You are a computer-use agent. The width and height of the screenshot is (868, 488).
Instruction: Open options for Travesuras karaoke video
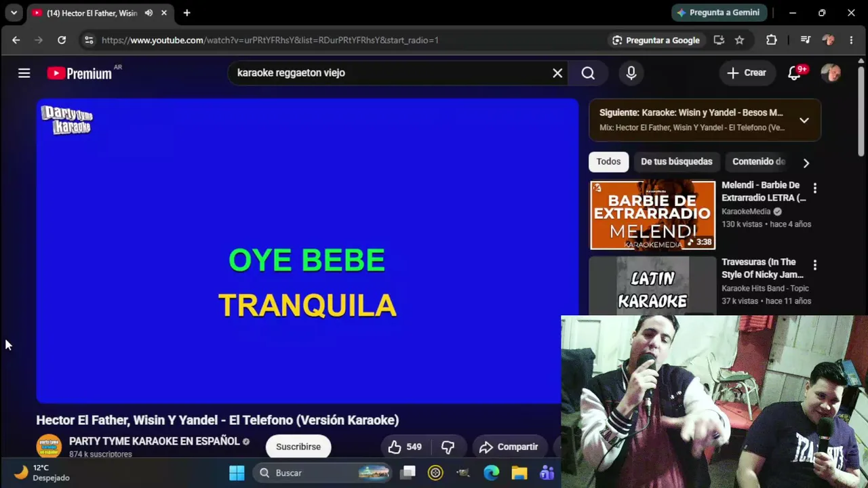pos(815,266)
